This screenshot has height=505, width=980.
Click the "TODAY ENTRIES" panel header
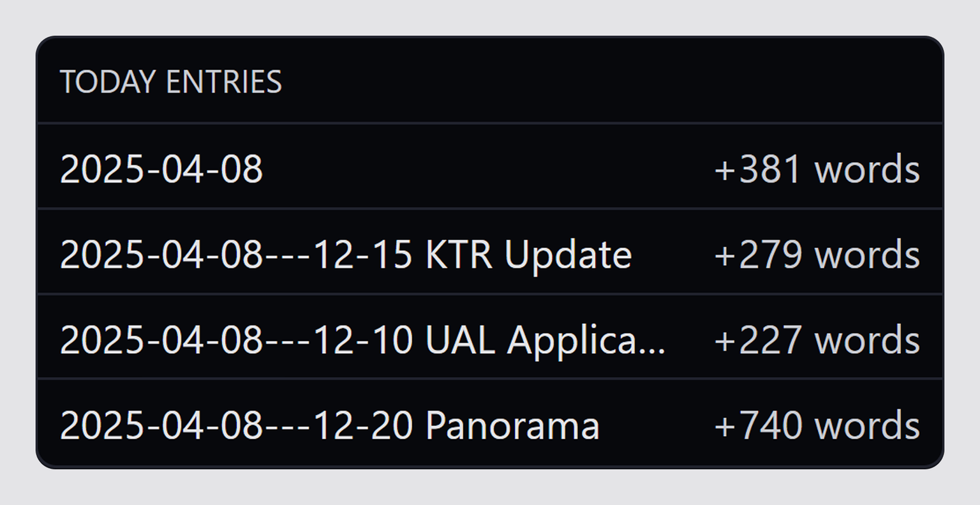coord(172,82)
